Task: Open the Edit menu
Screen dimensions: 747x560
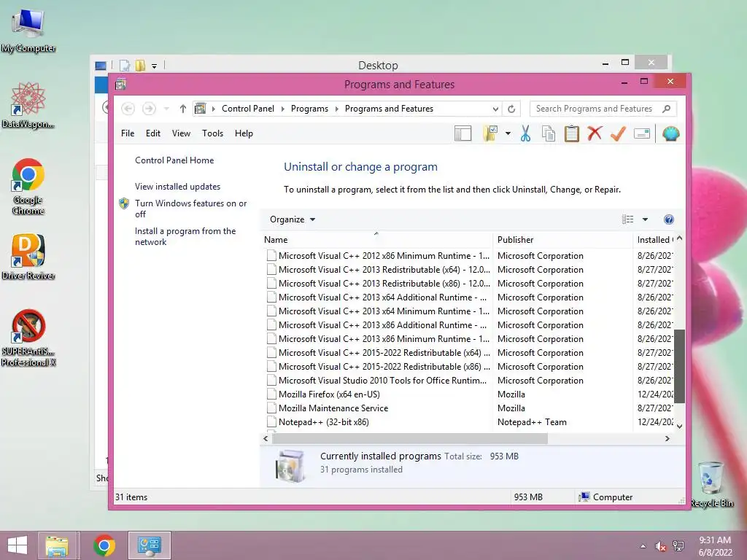Action: point(153,134)
